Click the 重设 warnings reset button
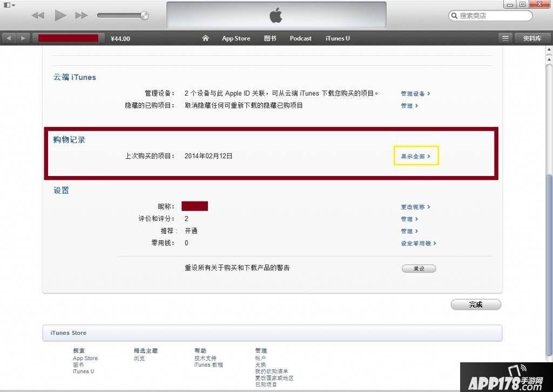The height and width of the screenshot is (392, 553). point(419,268)
